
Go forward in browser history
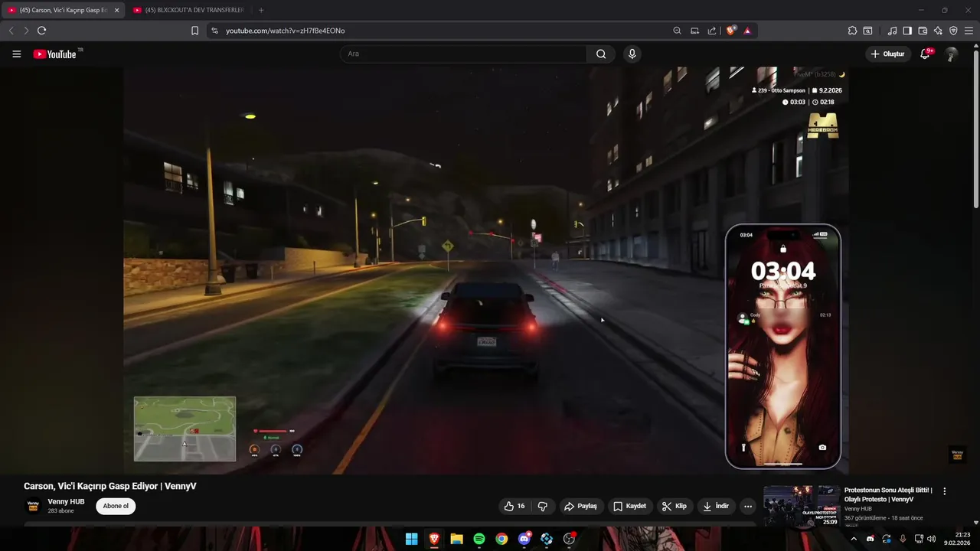click(x=26, y=31)
